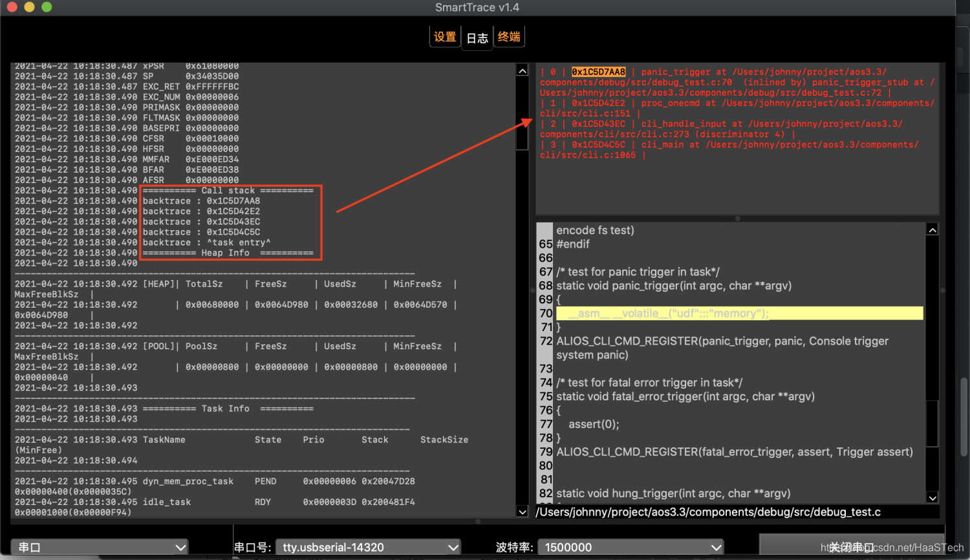The image size is (970, 560).
Task: Click log line 'backtrace : 0x1C5D43EC'
Action: [x=202, y=222]
